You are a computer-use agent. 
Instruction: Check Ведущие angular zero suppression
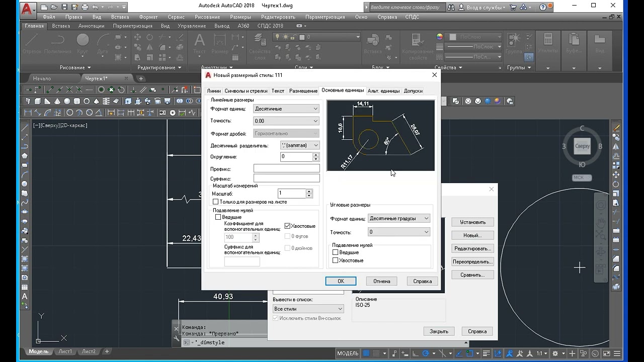click(335, 252)
